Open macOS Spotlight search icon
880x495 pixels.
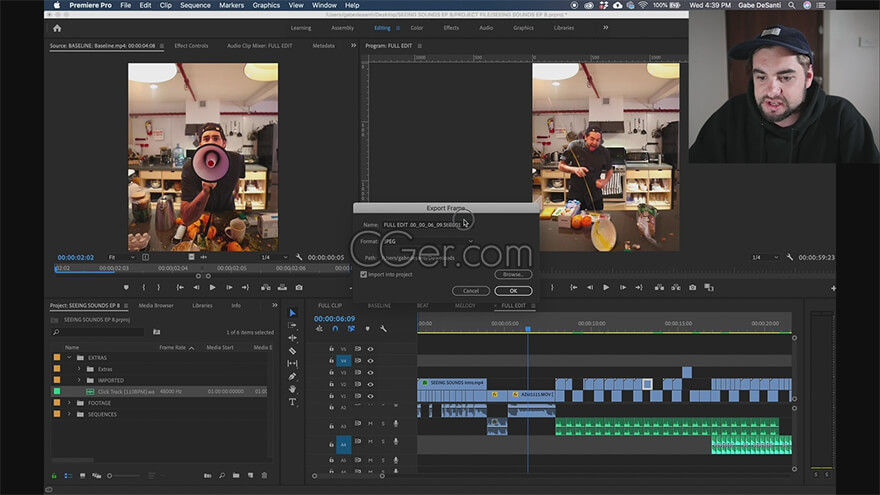[x=791, y=5]
